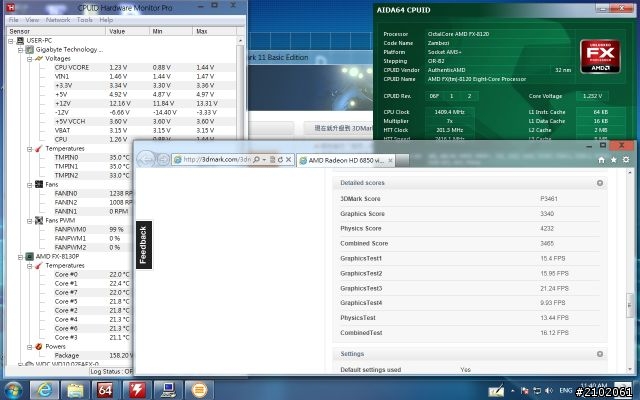Stop loading page with the X icon
The width and height of the screenshot is (640, 400).
pyautogui.click(x=288, y=160)
